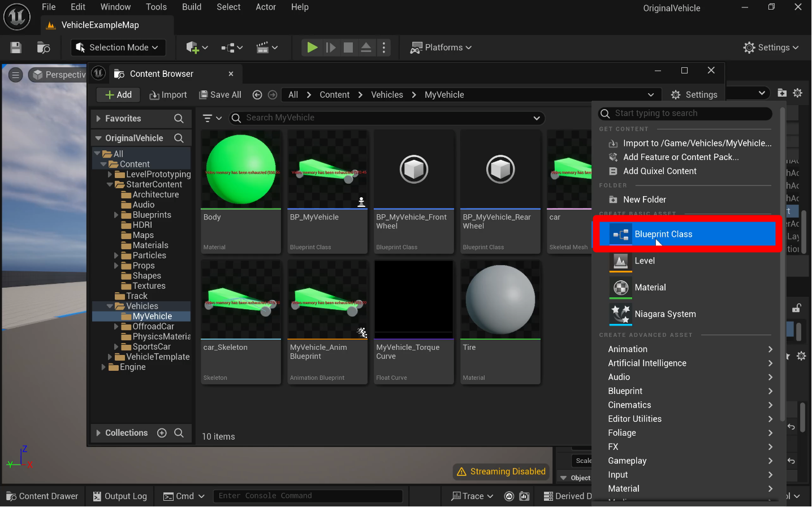Click the Start typing to search field
This screenshot has width=812, height=507.
(x=685, y=114)
